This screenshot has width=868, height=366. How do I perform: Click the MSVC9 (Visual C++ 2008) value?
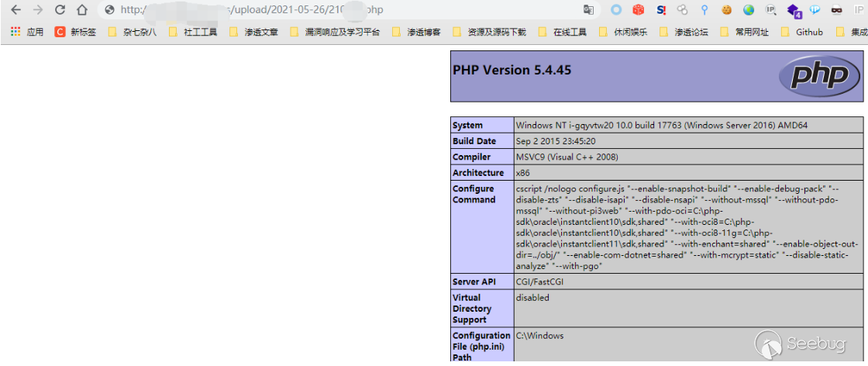click(x=567, y=157)
